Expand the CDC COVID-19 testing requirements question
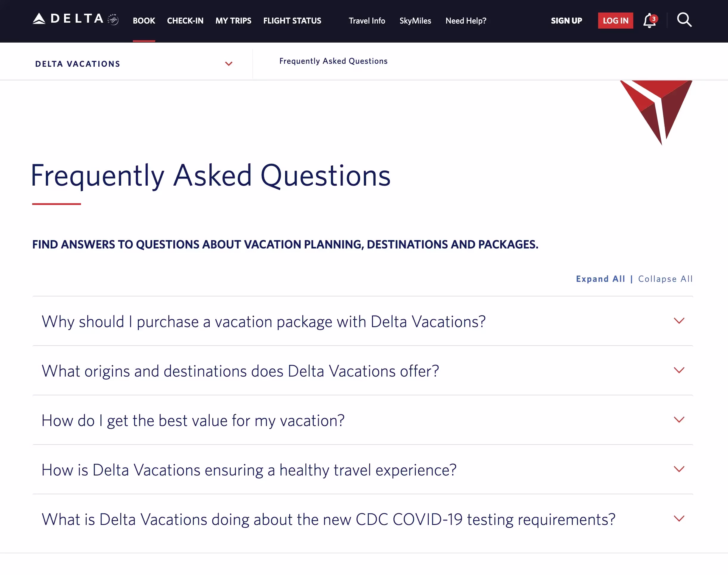The width and height of the screenshot is (728, 575). pyautogui.click(x=679, y=519)
